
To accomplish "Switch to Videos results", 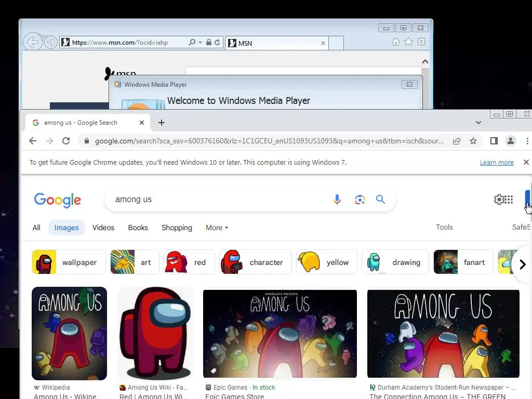I will tap(103, 228).
